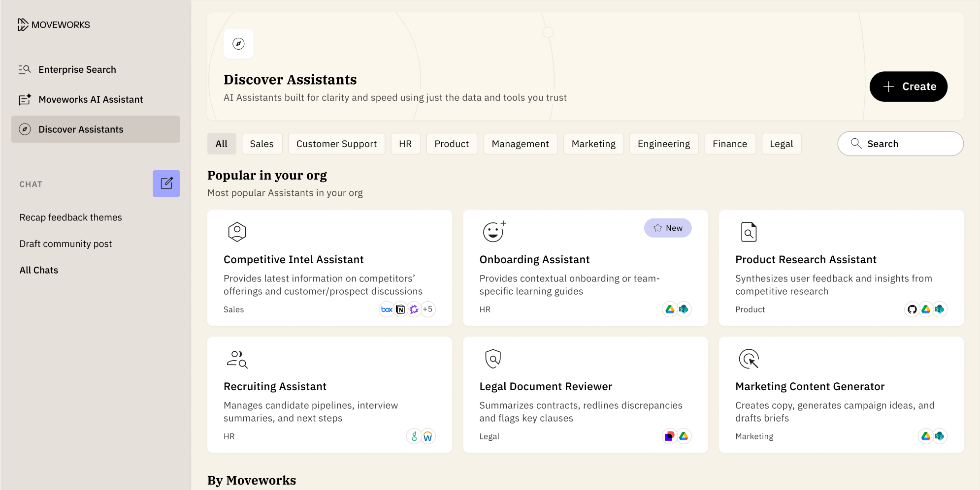Click the +5 integrations badge

click(x=427, y=309)
